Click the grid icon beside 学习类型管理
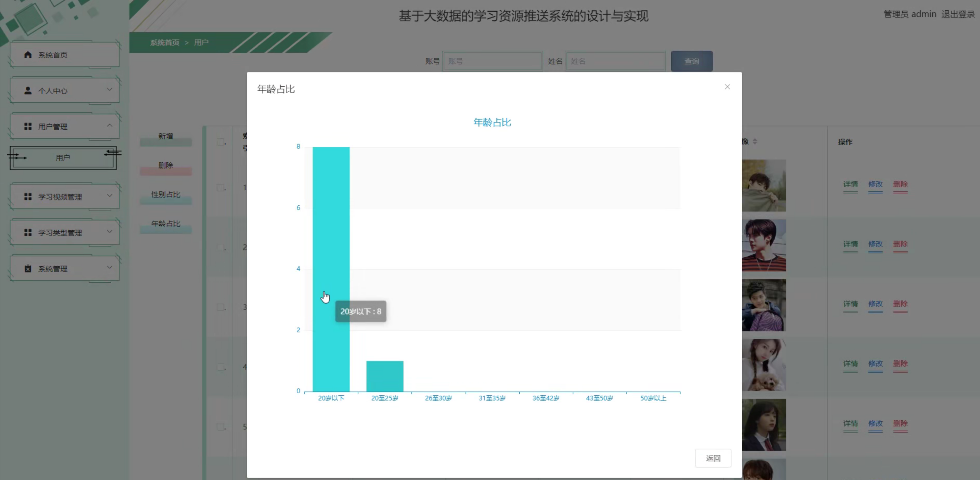 pyautogui.click(x=28, y=232)
